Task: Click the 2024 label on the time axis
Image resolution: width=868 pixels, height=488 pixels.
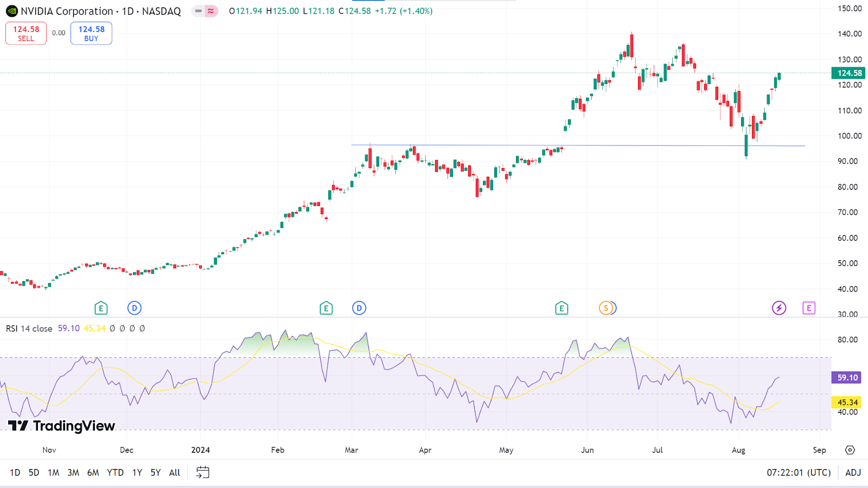Action: (x=200, y=450)
